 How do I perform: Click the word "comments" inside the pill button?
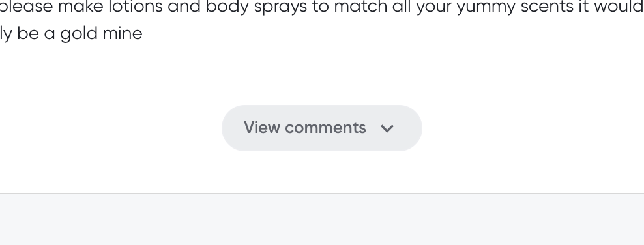(325, 128)
